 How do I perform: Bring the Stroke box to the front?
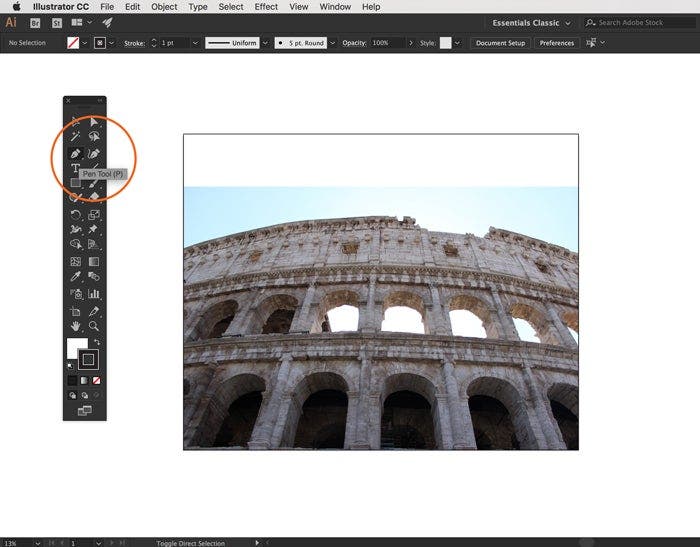88,358
